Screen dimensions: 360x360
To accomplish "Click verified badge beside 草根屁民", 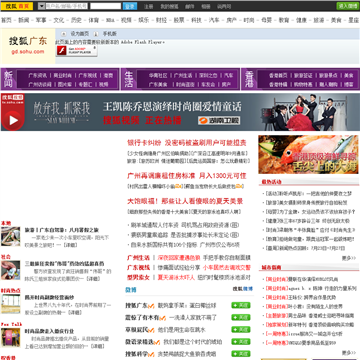I will tap(151, 330).
